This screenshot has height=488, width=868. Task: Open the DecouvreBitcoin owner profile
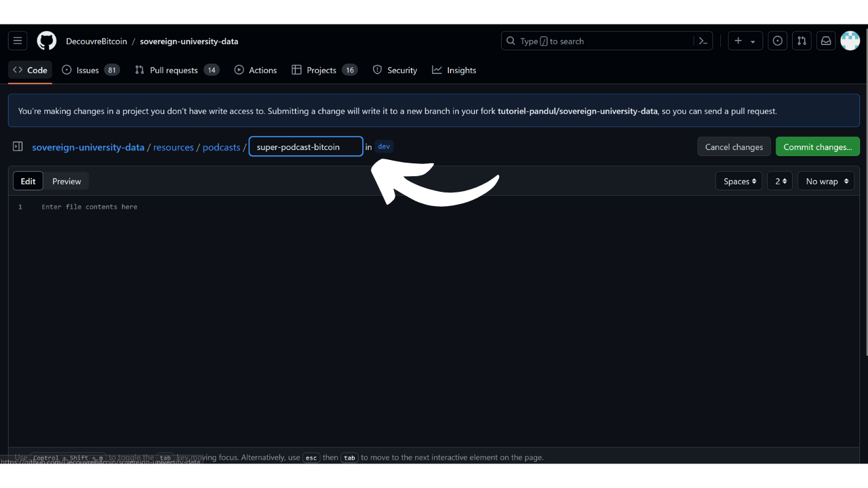click(x=96, y=41)
